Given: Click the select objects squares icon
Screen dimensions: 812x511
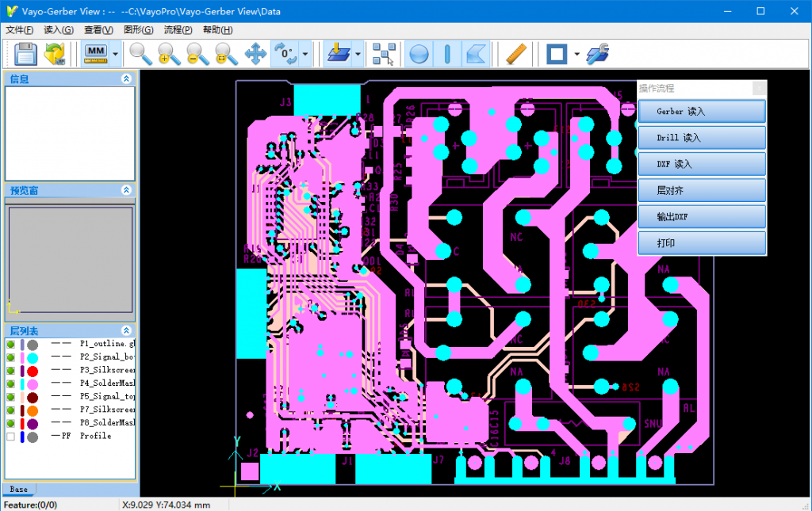Looking at the screenshot, I should [384, 54].
